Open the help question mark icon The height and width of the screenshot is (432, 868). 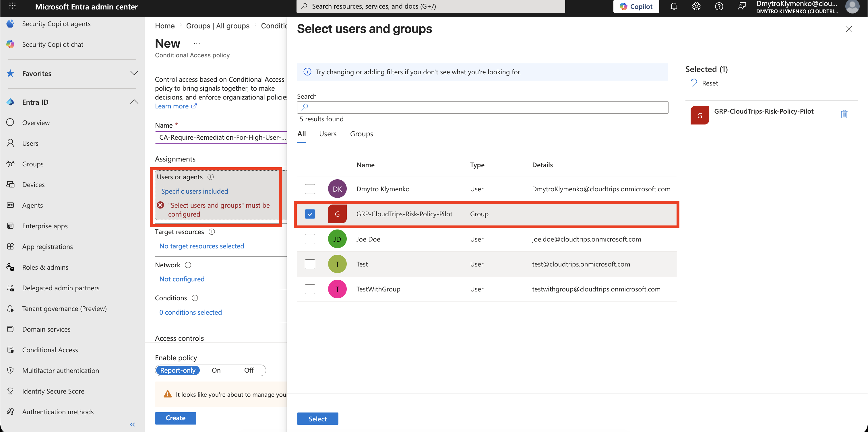[x=719, y=6]
